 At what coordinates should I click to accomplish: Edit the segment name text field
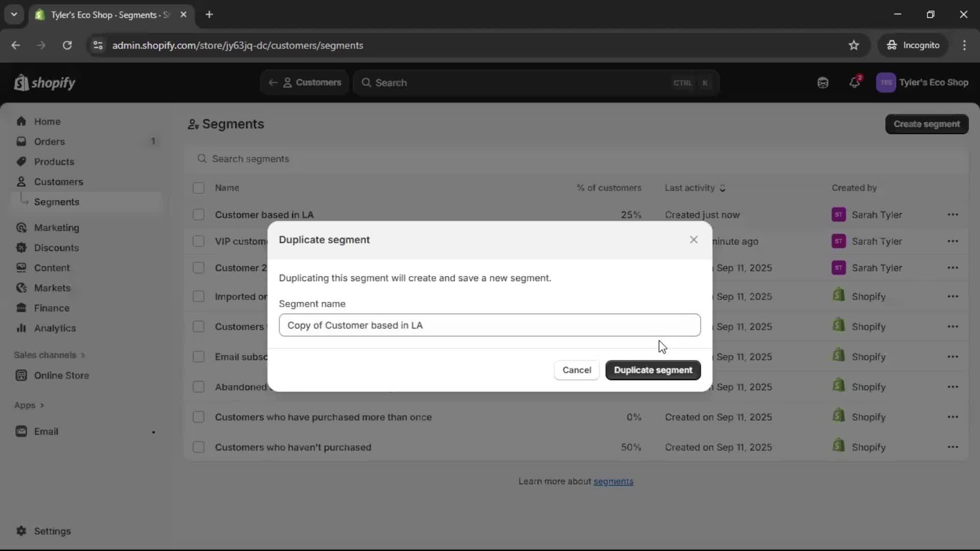click(x=489, y=325)
